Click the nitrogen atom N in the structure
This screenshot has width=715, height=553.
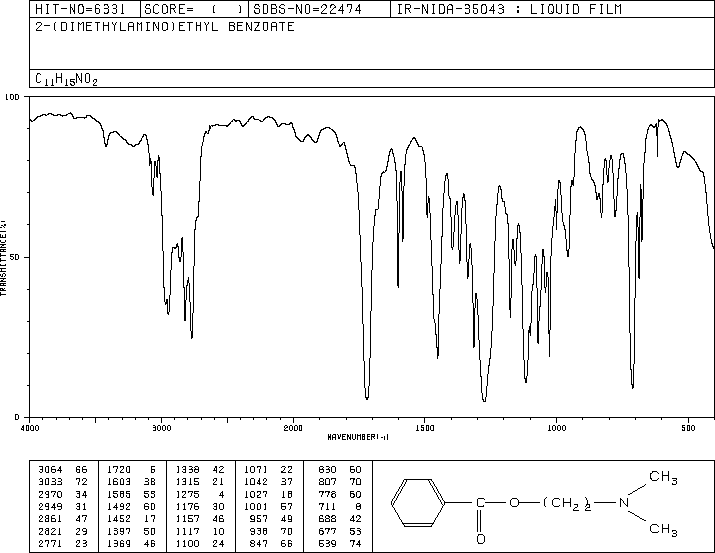click(624, 503)
